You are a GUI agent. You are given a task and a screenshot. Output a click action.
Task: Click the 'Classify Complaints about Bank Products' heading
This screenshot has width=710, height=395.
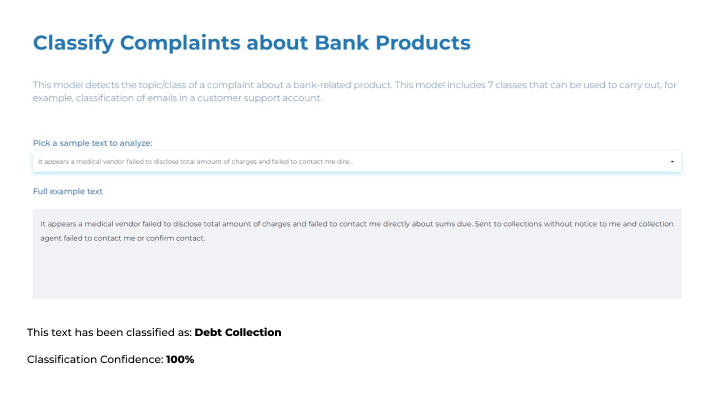(252, 43)
